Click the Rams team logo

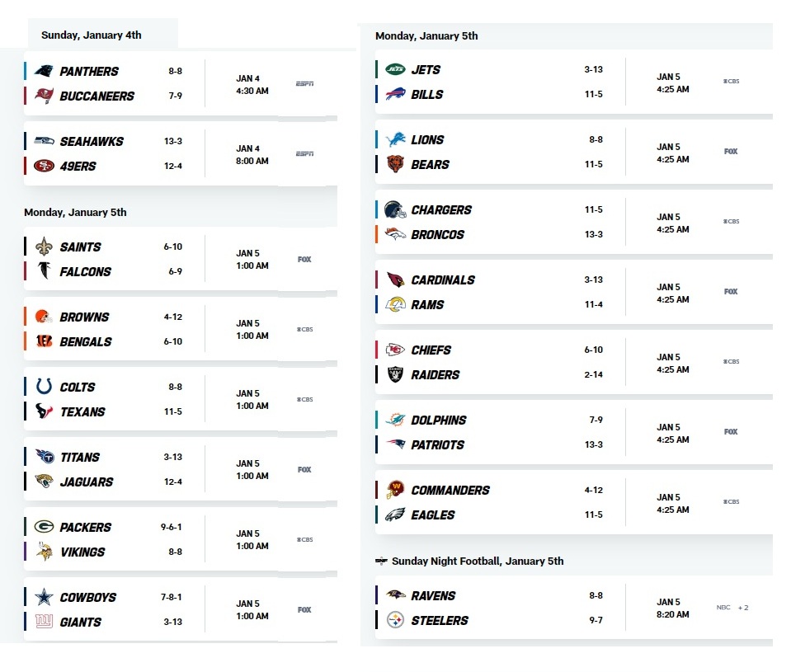tap(395, 305)
